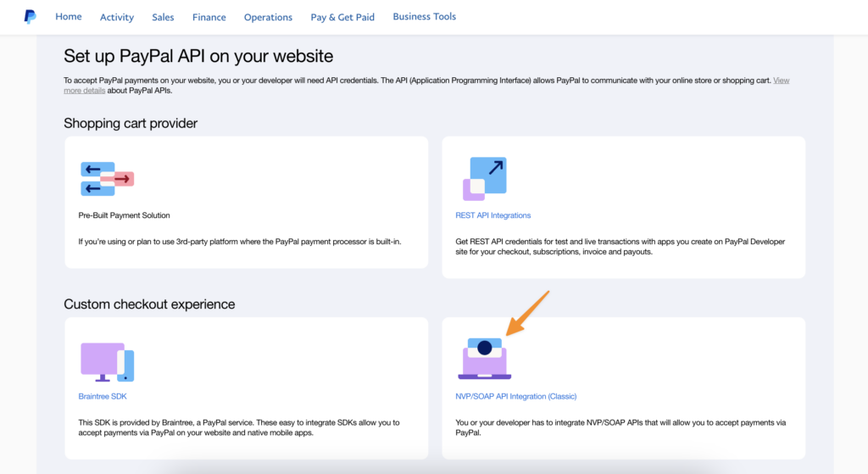Go to the Sales menu
868x474 pixels.
tap(163, 17)
